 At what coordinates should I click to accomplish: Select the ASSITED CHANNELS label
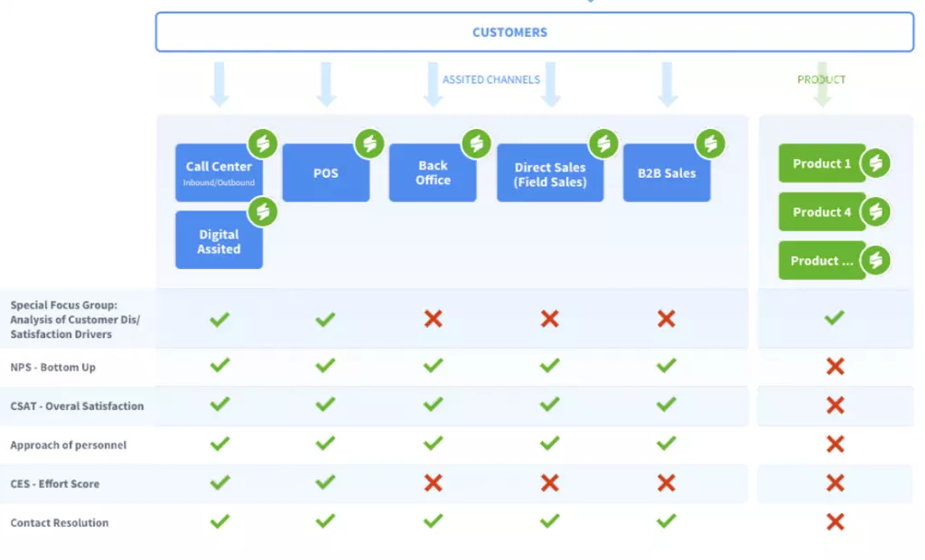coord(491,79)
